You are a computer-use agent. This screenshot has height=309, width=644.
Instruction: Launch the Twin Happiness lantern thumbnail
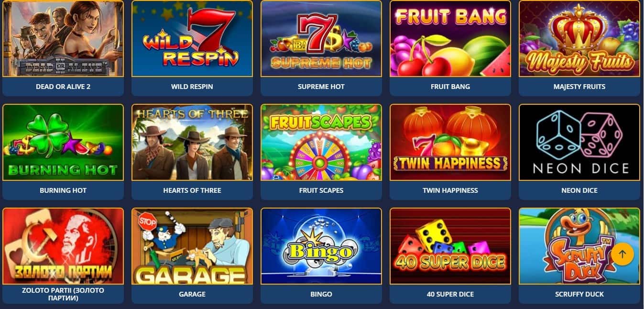click(x=450, y=142)
